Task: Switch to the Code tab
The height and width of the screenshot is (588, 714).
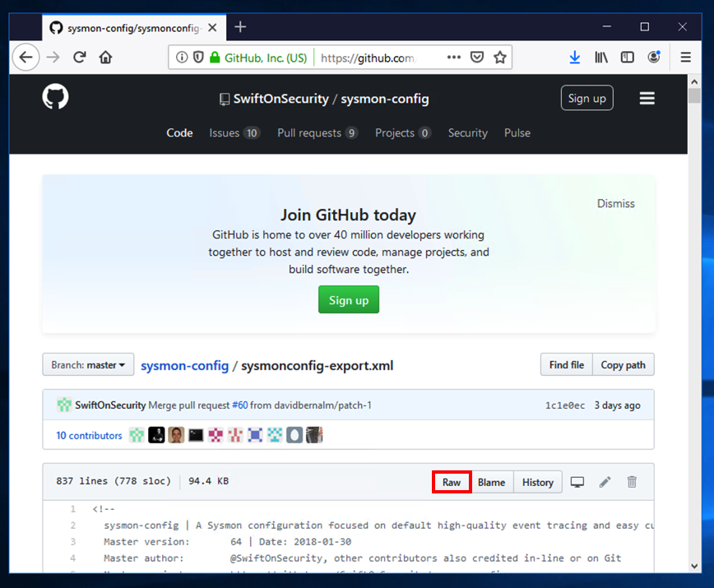Action: pos(179,133)
